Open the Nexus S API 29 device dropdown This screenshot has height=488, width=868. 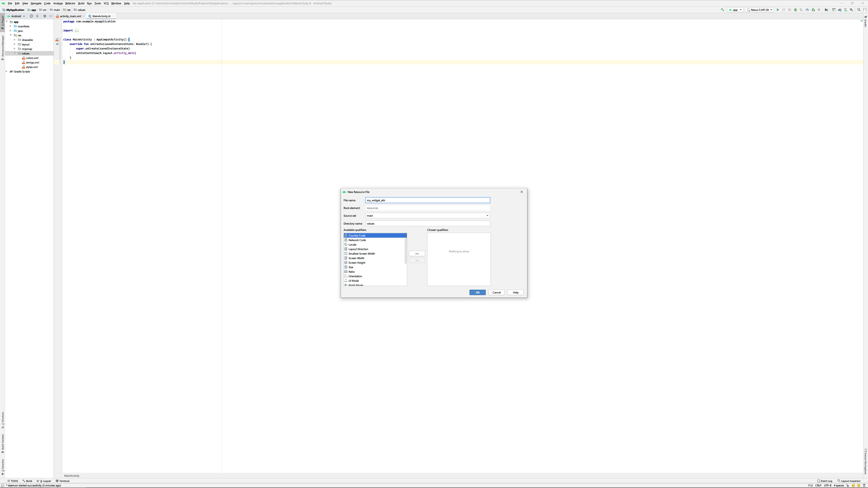[759, 10]
